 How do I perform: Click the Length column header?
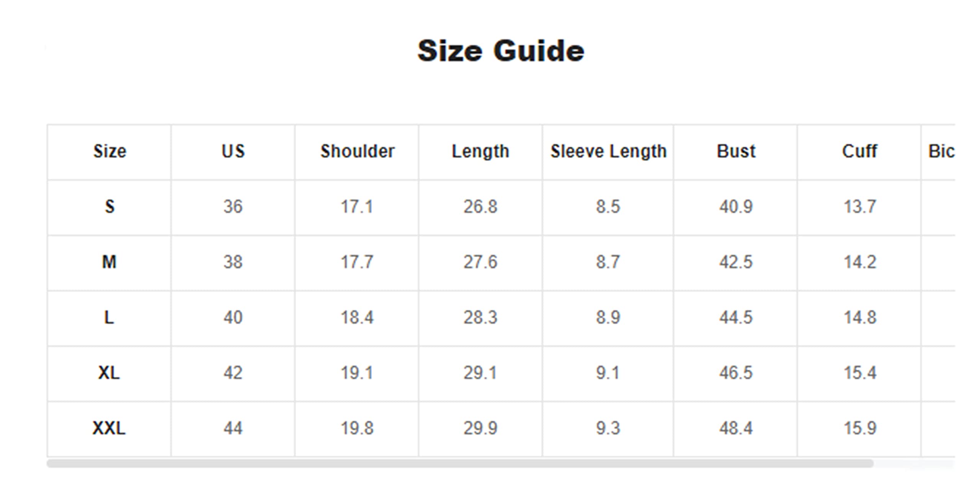[480, 151]
